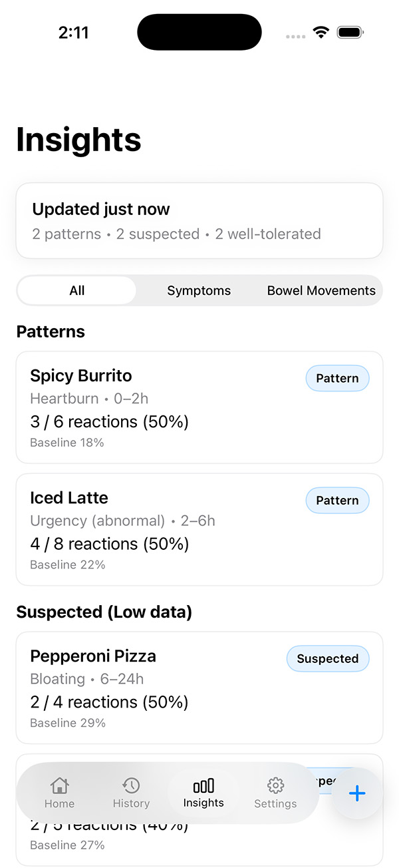Tap the Home house icon

(x=59, y=786)
